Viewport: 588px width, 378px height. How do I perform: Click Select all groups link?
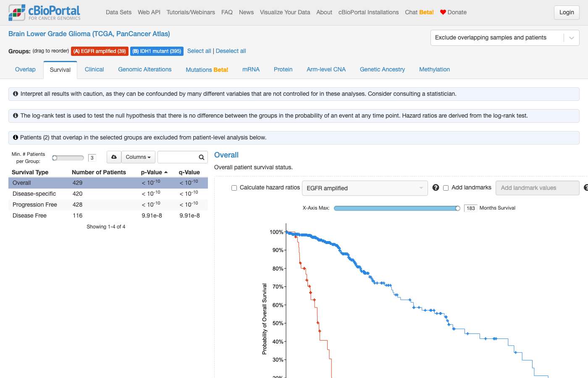[199, 51]
